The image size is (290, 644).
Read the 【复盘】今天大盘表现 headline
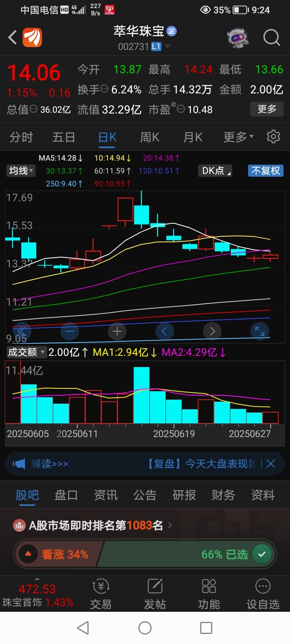pos(201,464)
